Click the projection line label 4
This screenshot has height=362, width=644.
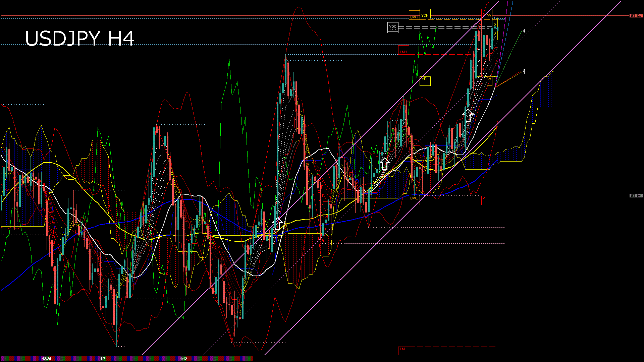coord(524,31)
